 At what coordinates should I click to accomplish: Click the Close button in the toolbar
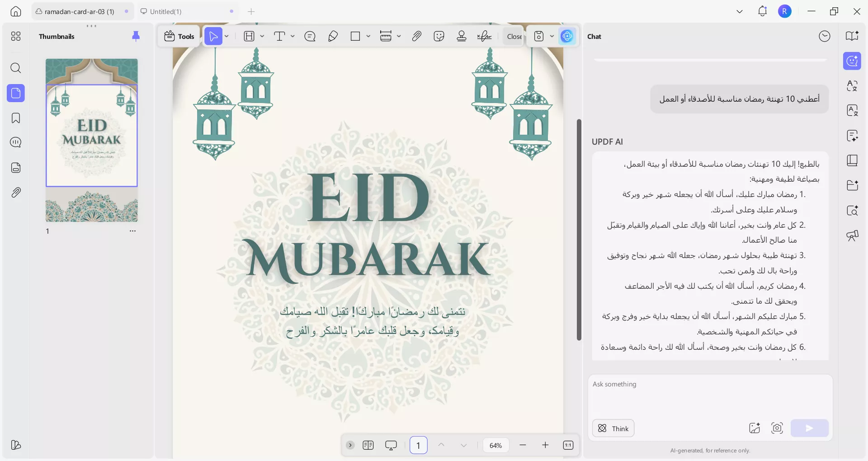(x=514, y=36)
